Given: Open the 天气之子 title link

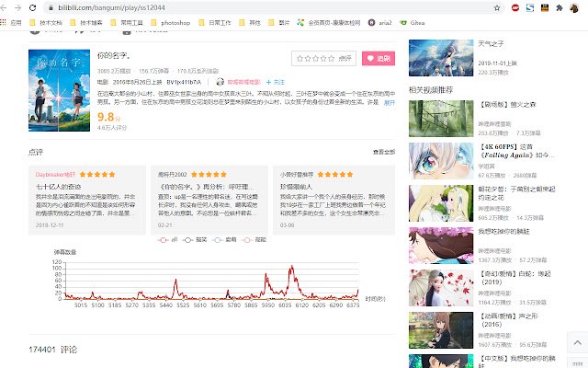Looking at the screenshot, I should click(491, 43).
